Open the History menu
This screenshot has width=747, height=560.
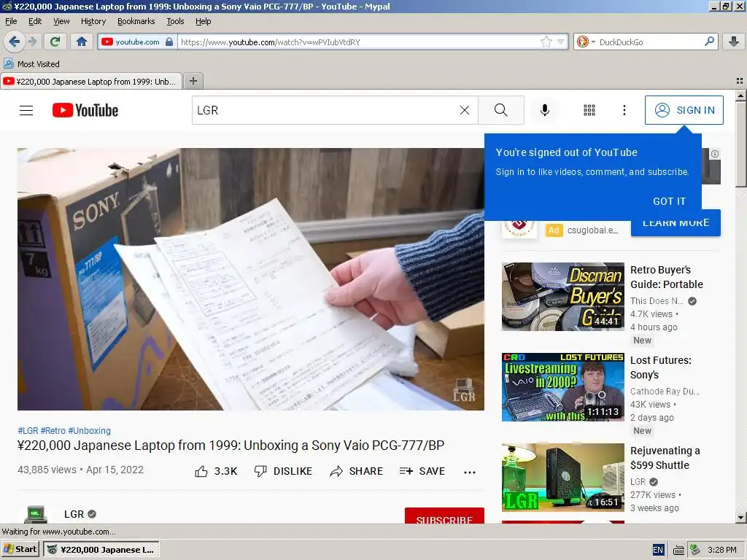coord(93,21)
